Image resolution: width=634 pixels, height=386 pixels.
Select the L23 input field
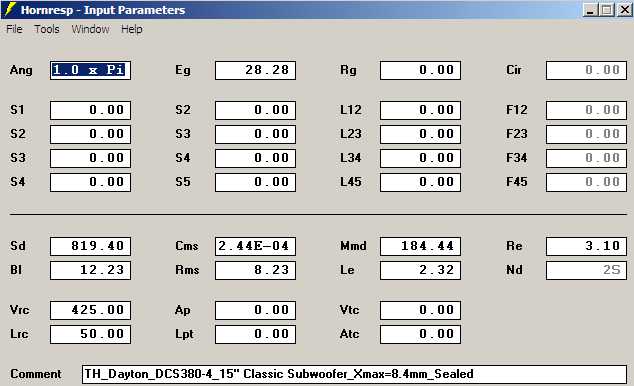coord(421,134)
